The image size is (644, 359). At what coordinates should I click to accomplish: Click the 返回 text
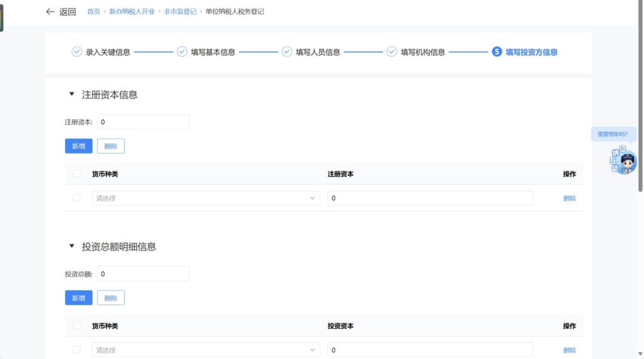click(68, 11)
